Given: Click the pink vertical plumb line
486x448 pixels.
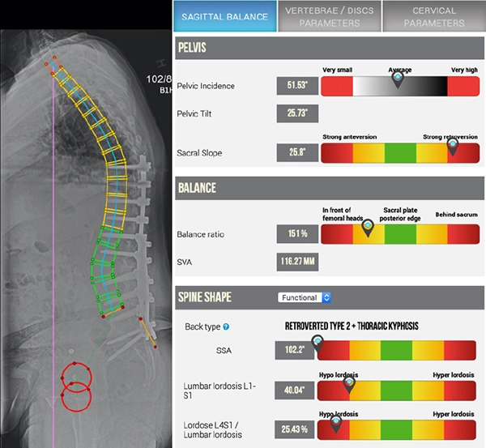Looking at the screenshot, I should point(53,243).
